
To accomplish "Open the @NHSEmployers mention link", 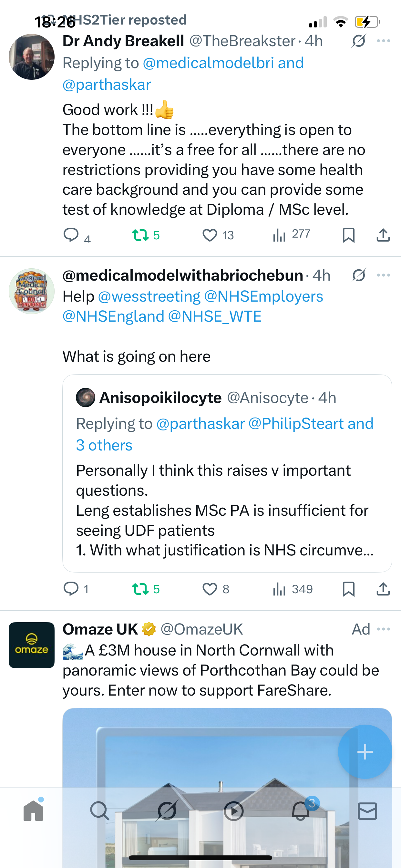I will click(x=263, y=296).
